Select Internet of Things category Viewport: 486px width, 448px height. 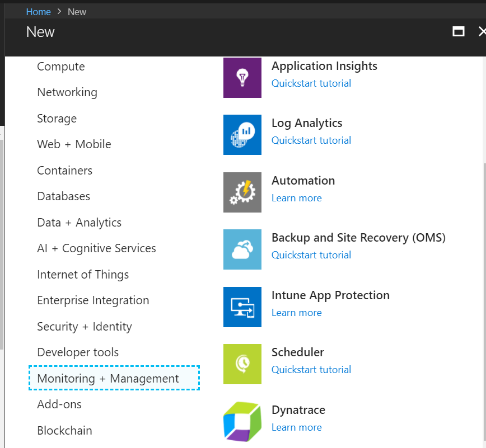(83, 274)
